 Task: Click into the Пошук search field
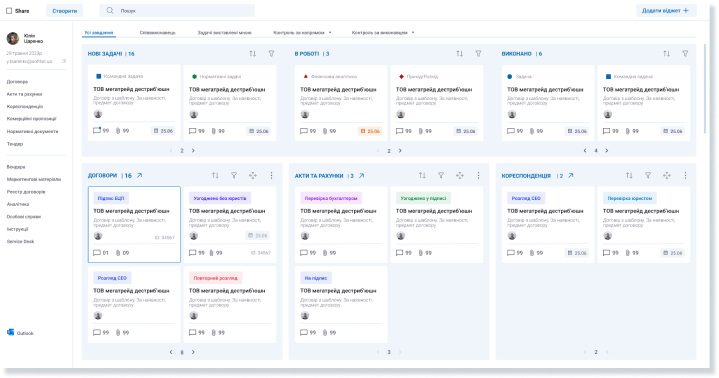point(177,11)
